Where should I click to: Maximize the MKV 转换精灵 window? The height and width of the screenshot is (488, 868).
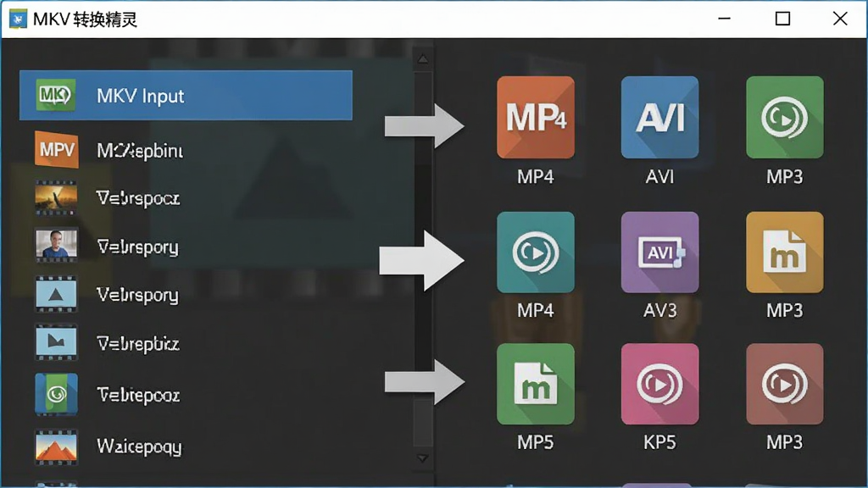(x=782, y=19)
